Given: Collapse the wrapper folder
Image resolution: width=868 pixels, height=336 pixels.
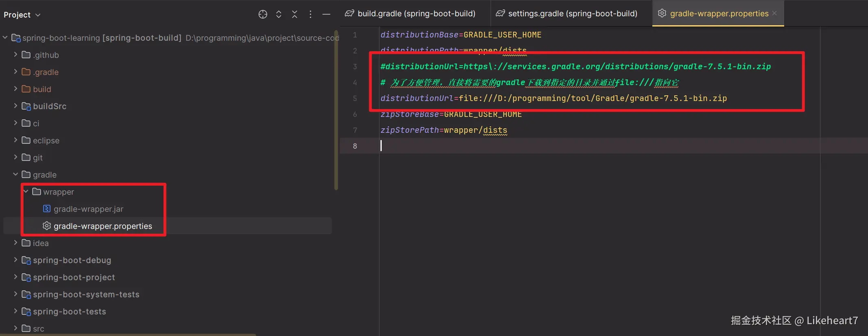Looking at the screenshot, I should point(26,191).
